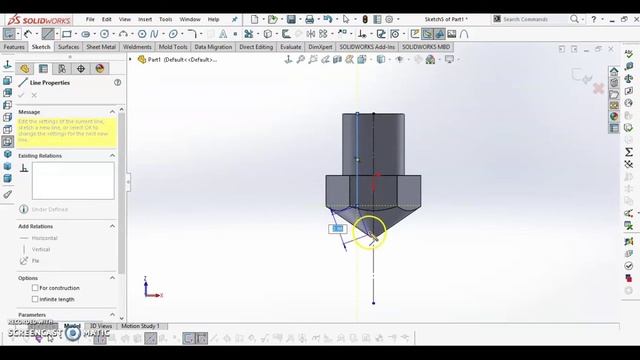Screen dimensions: 640x360
Task: Switch to the Sheet Metal tab
Action: pyautogui.click(x=101, y=47)
